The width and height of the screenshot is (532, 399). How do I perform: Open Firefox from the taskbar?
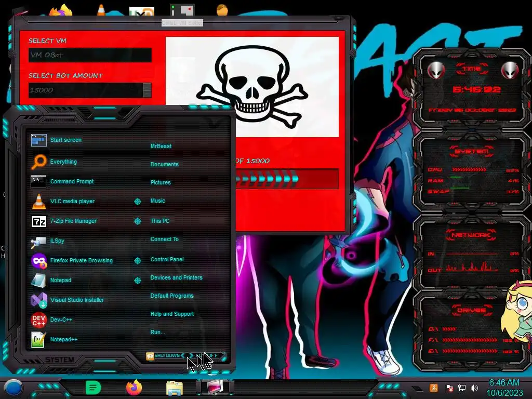(134, 388)
